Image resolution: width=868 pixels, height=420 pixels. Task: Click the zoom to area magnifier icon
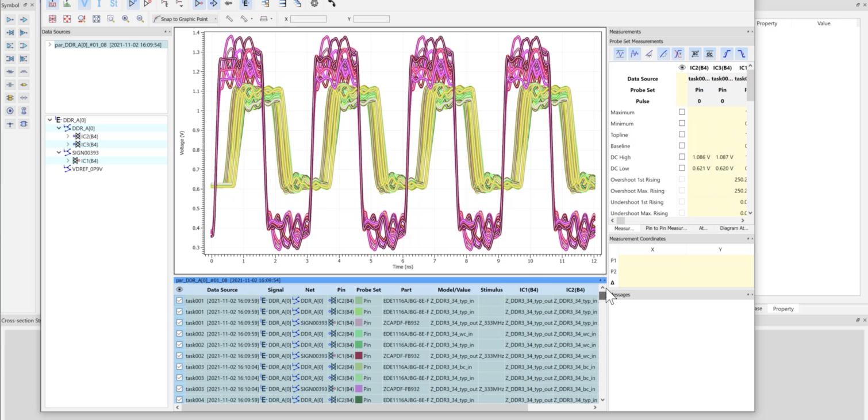[x=110, y=19]
